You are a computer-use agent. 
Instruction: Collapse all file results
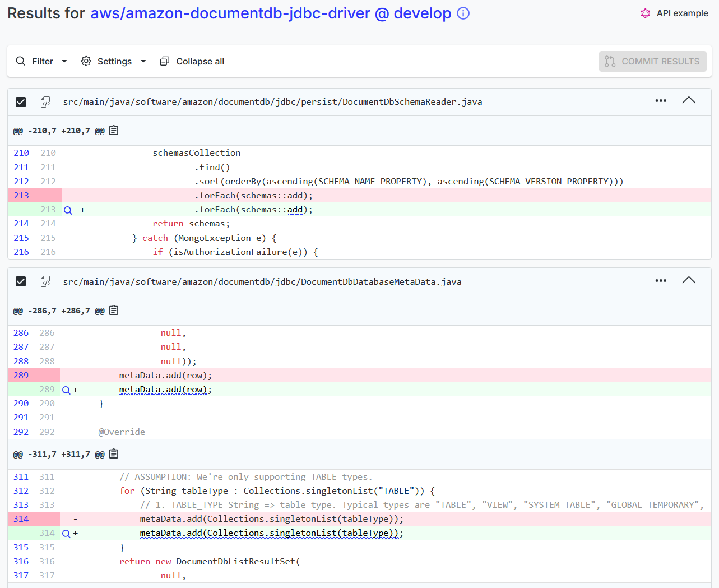pos(200,61)
